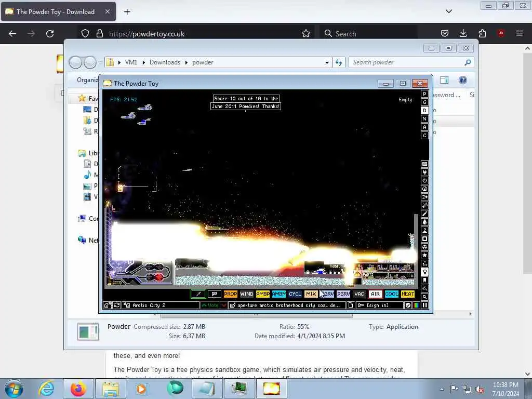Click the open simulation browser icon
This screenshot has width=532, height=399.
click(107, 305)
